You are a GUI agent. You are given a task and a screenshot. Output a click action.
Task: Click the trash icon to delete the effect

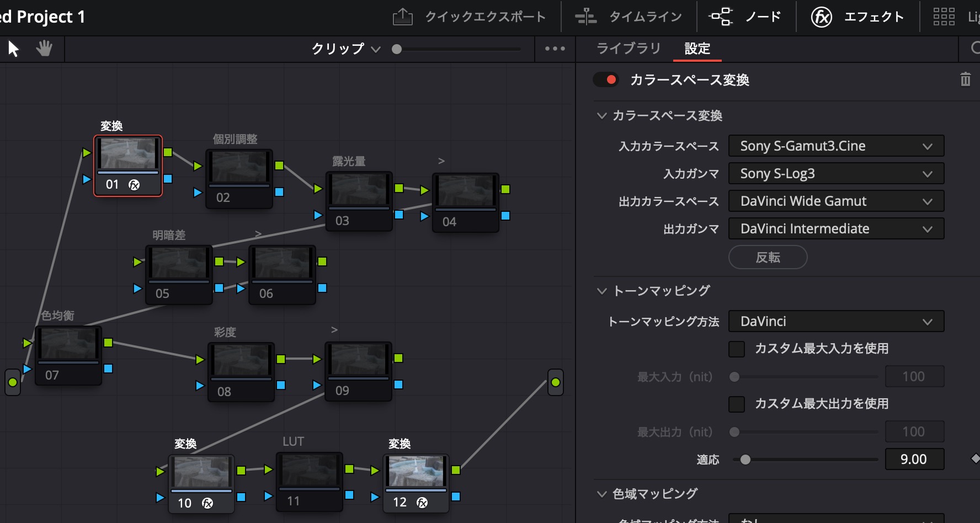pos(965,79)
